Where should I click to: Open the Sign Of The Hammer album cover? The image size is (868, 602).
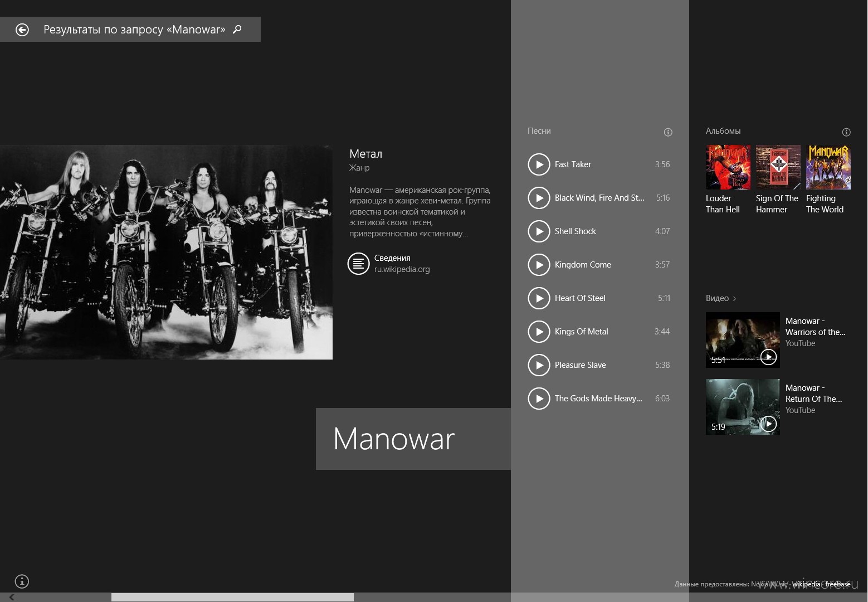[778, 167]
